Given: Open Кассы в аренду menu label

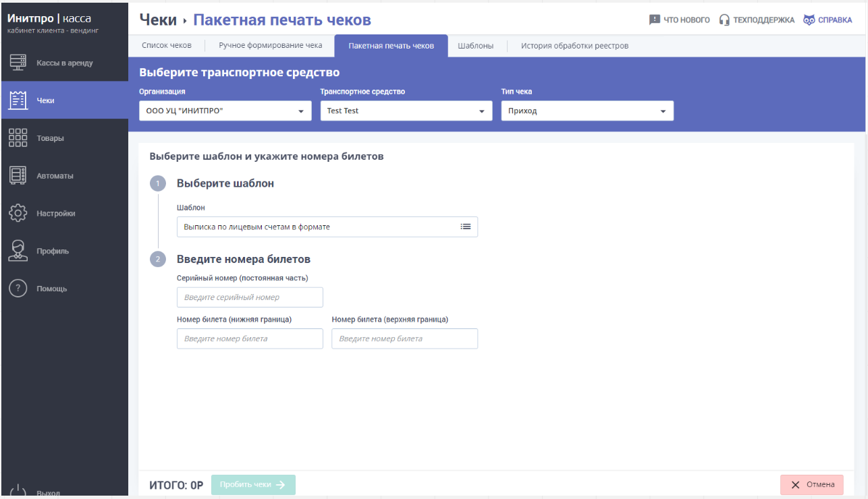Looking at the screenshot, I should tap(65, 63).
